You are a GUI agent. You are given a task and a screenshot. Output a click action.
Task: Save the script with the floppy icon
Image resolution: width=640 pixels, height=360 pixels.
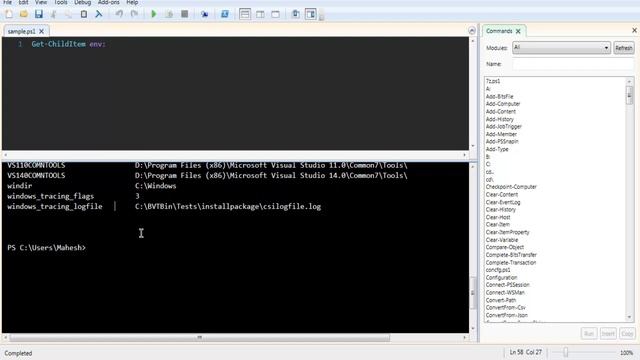39,14
